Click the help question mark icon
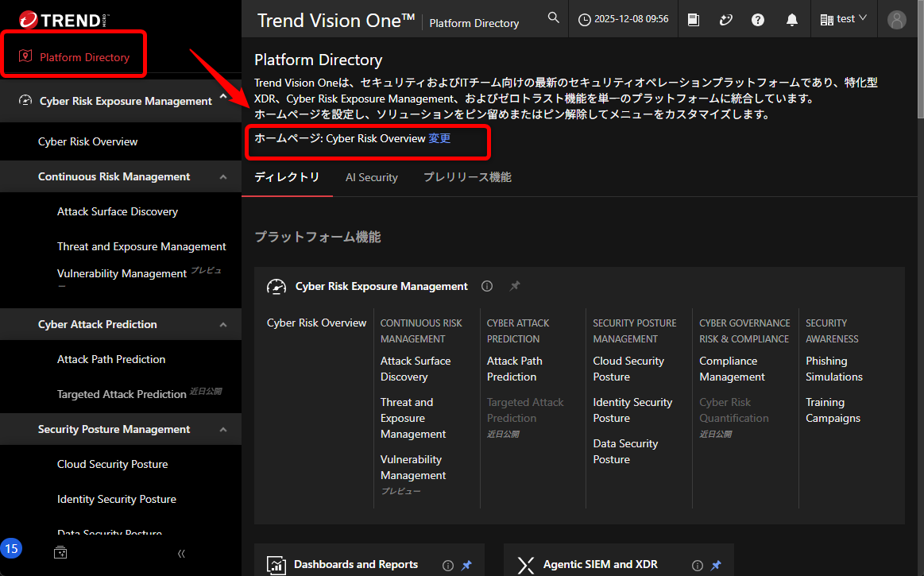 click(758, 20)
